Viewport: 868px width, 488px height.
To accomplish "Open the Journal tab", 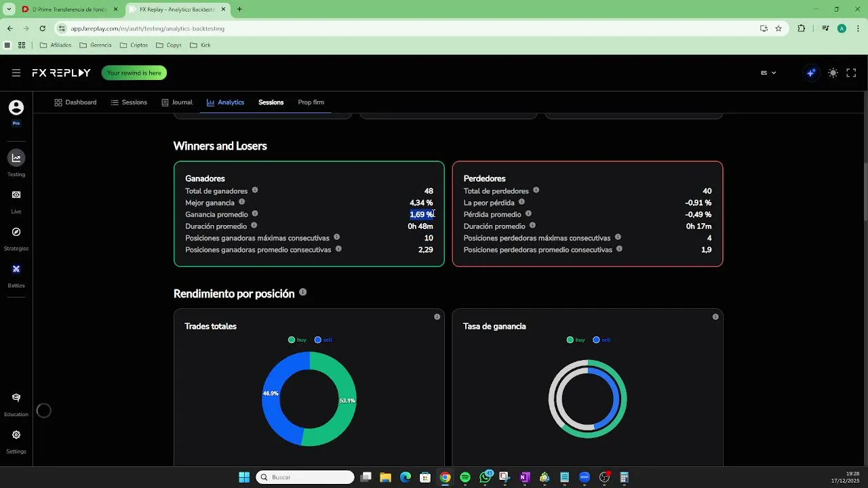I will pos(177,102).
